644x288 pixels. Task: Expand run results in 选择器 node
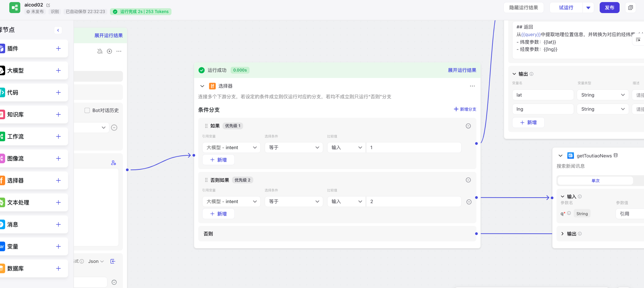coord(462,70)
